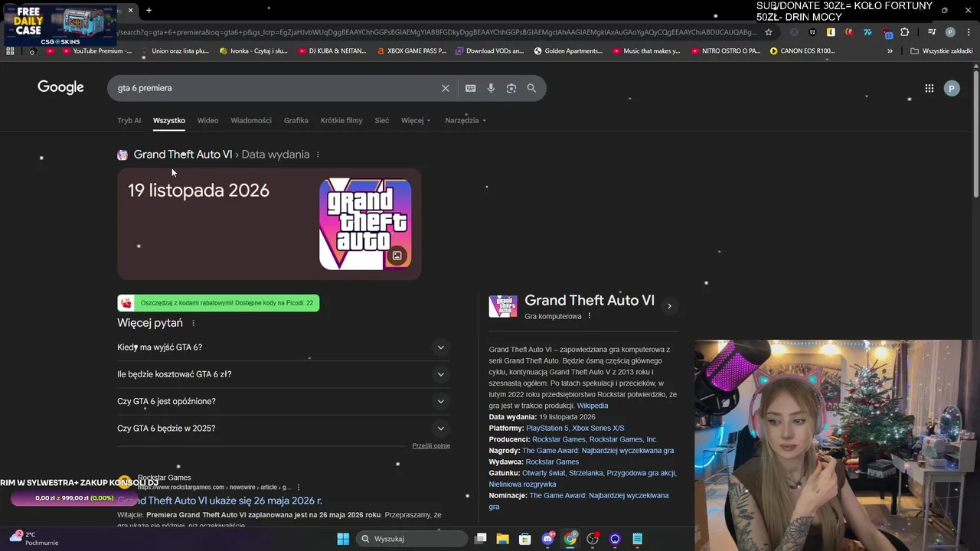Open the Wikipedia link in the description

[x=593, y=406]
